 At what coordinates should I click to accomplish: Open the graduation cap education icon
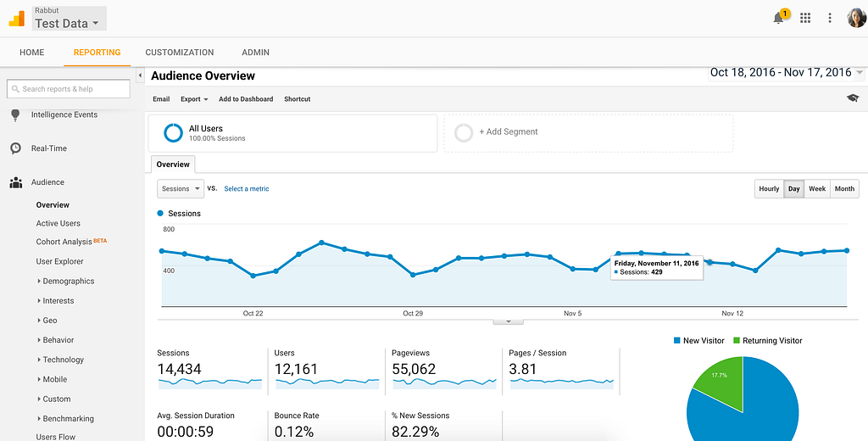853,98
